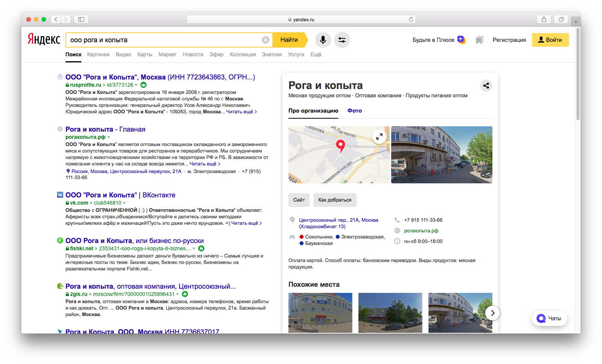Image resolution: width=602 pixels, height=364 pixels.
Task: Click the Как добраться button
Action: click(335, 200)
